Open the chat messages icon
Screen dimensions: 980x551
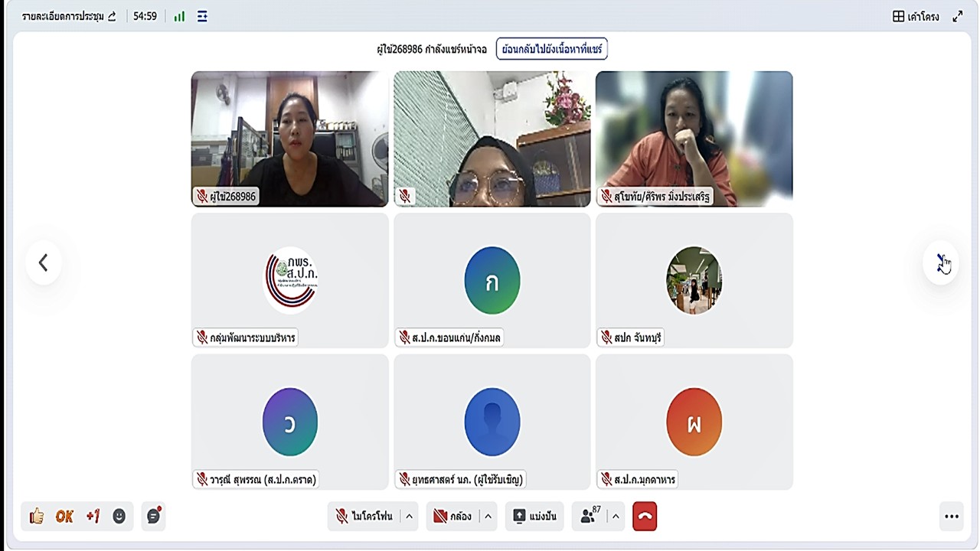tap(153, 516)
